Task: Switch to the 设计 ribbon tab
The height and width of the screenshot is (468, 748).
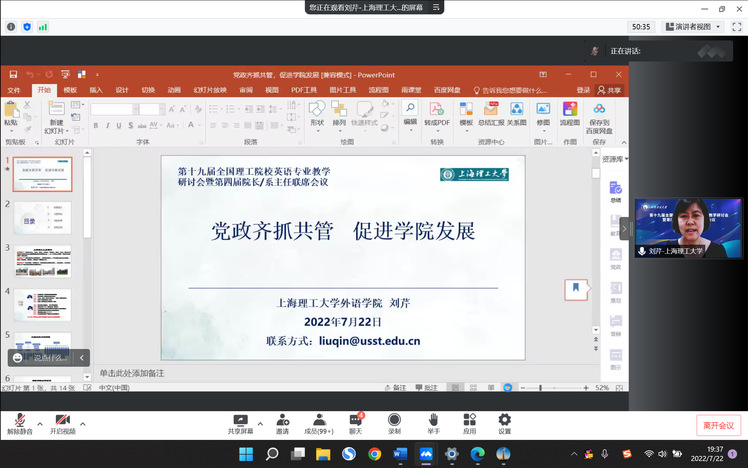Action: point(122,90)
